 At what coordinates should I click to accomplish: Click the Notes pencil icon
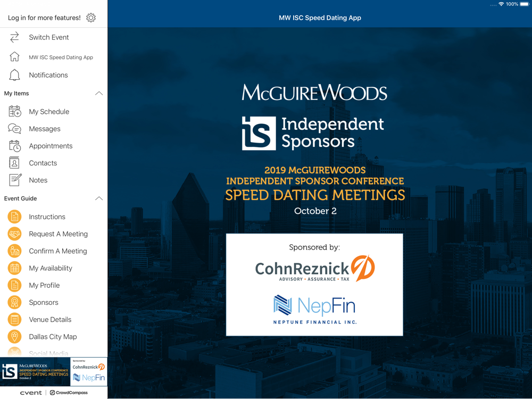tap(15, 180)
